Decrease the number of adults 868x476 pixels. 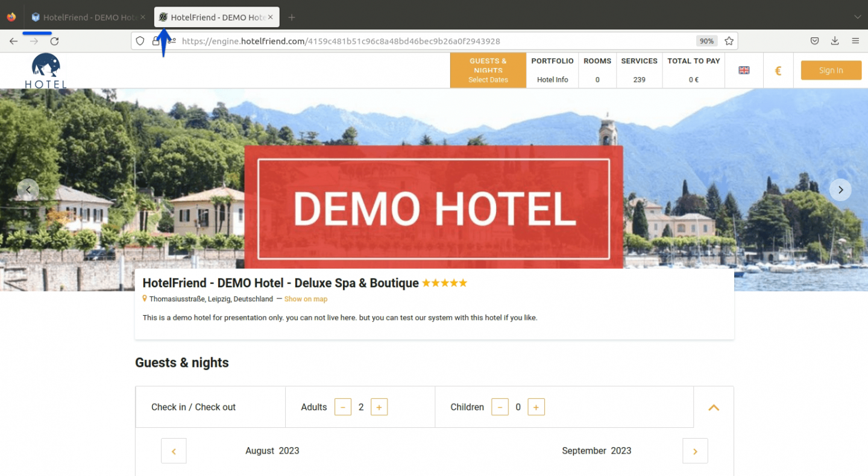[343, 407]
